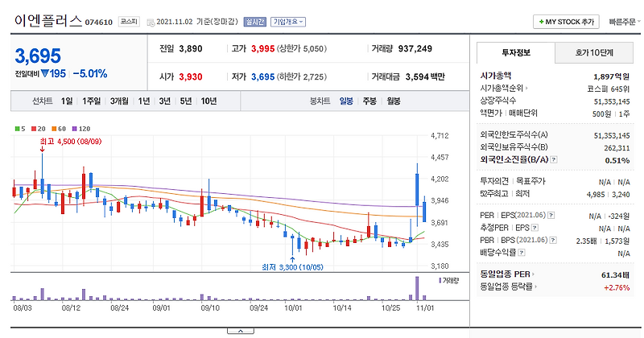Open the 투자정보 tab
Viewport: 644px width, 338px height.
pyautogui.click(x=516, y=52)
